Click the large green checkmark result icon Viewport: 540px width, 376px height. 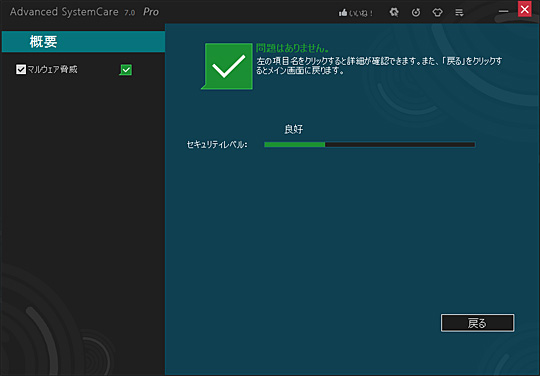227,66
